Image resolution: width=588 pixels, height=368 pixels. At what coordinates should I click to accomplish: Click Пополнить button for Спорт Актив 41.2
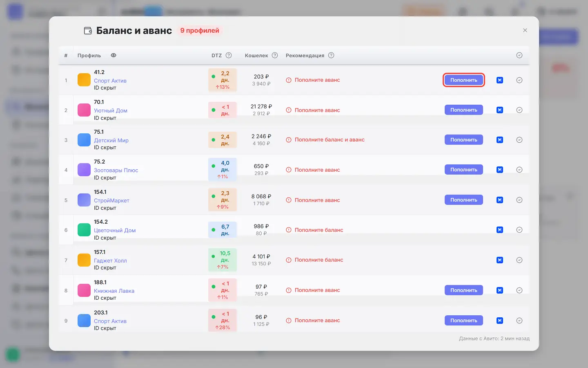[464, 80]
